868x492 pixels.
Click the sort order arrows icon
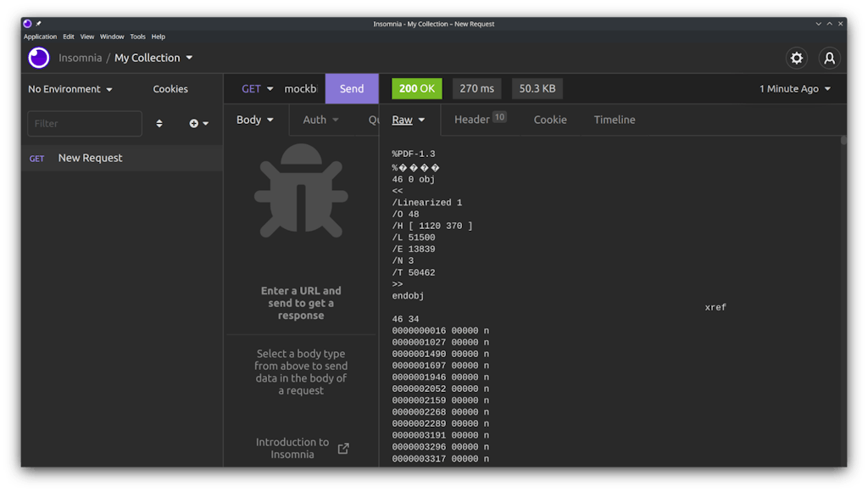coord(159,124)
